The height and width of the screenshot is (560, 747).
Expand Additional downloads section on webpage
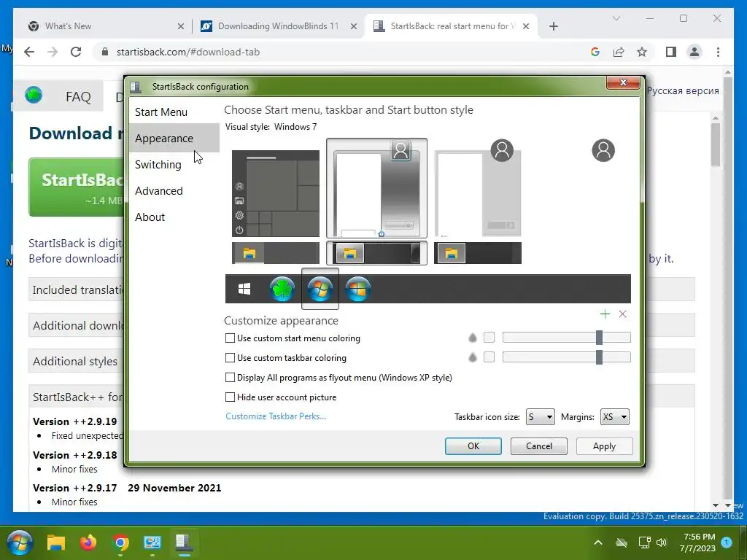(76, 325)
